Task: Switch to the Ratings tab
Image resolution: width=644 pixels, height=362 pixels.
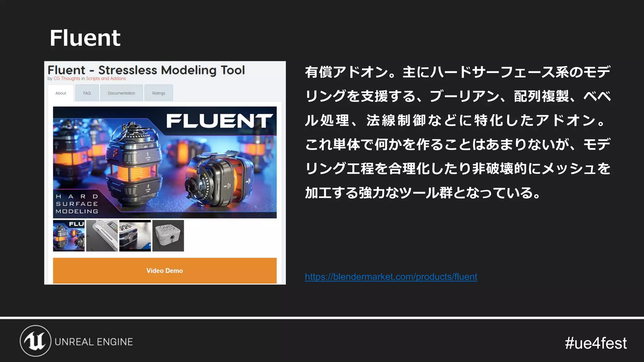Action: point(158,93)
